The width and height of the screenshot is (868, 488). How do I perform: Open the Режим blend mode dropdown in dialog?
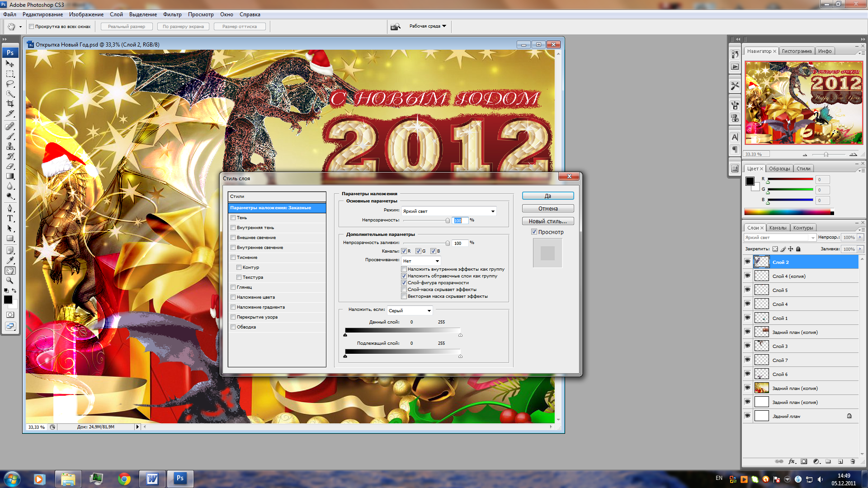click(449, 211)
